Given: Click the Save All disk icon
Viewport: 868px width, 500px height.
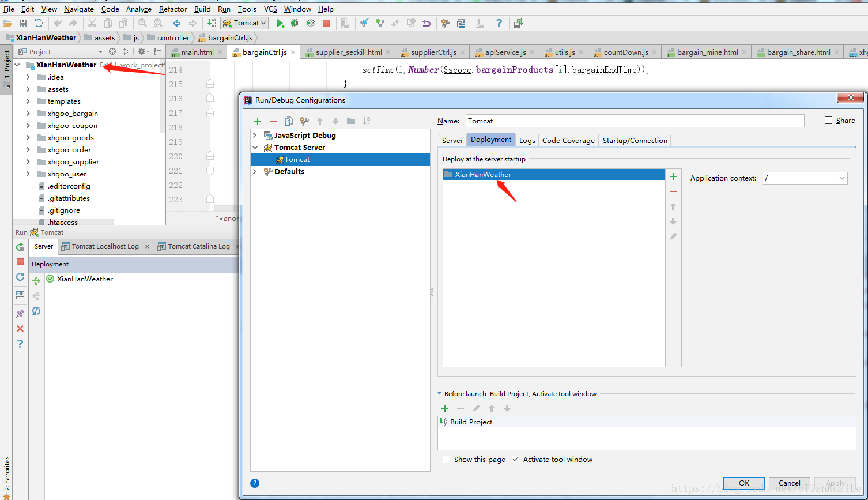Looking at the screenshot, I should coord(23,23).
